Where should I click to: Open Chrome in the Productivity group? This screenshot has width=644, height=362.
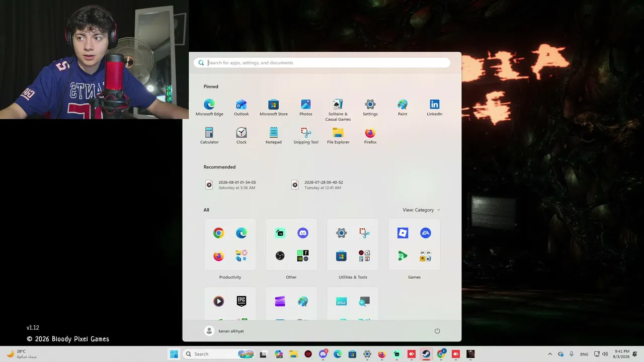tap(218, 233)
